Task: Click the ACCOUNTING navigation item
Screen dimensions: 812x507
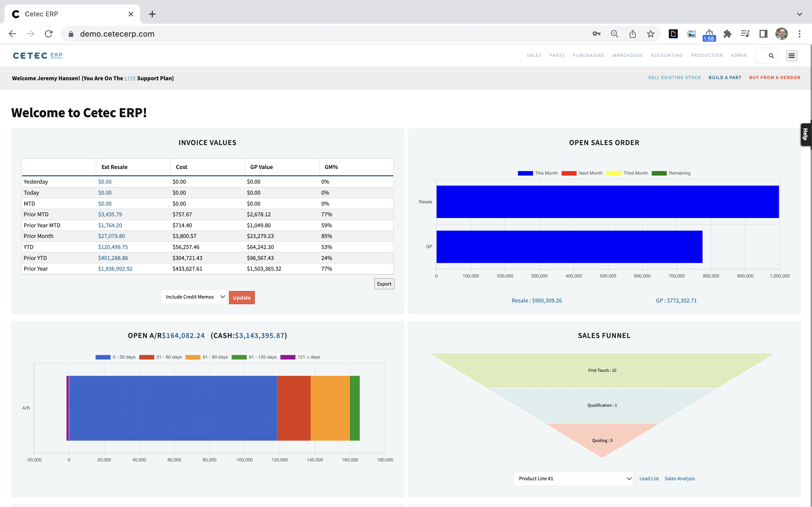Action: (667, 55)
